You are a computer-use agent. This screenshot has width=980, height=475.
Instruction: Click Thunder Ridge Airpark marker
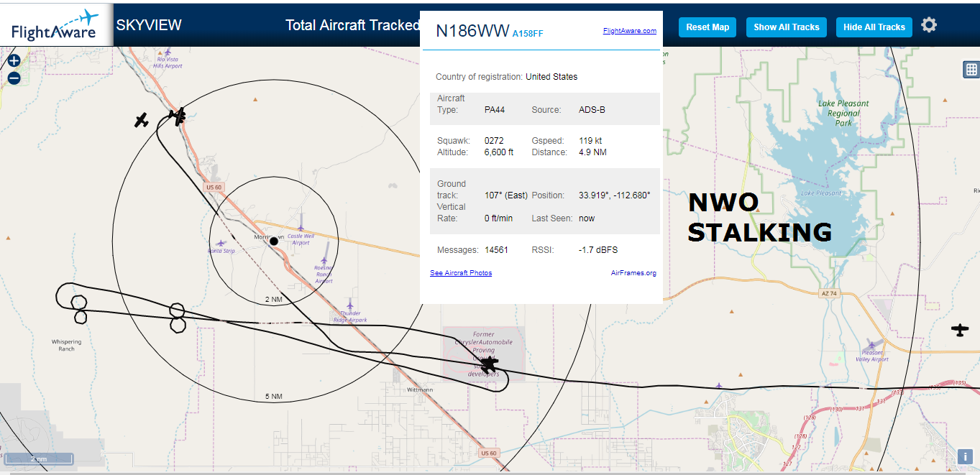click(350, 305)
